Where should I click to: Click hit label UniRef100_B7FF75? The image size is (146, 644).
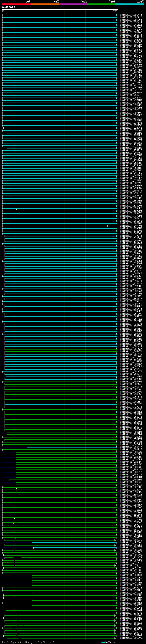point(131,90)
